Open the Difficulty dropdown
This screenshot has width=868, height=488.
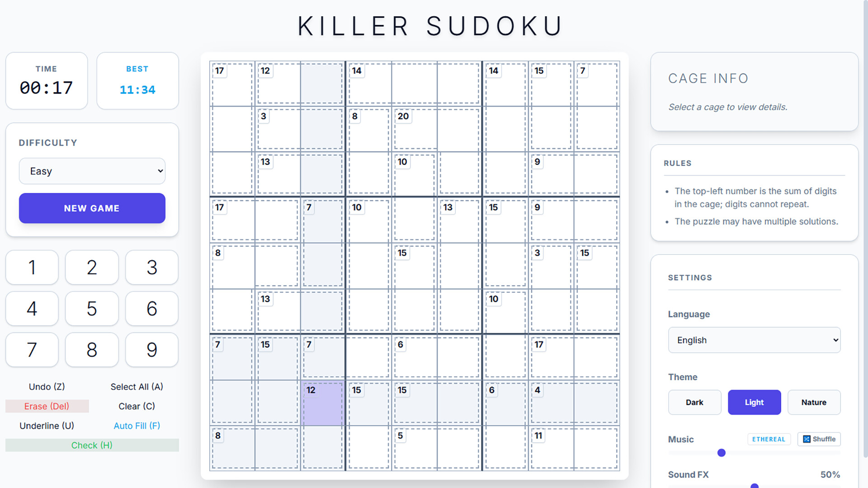point(92,171)
